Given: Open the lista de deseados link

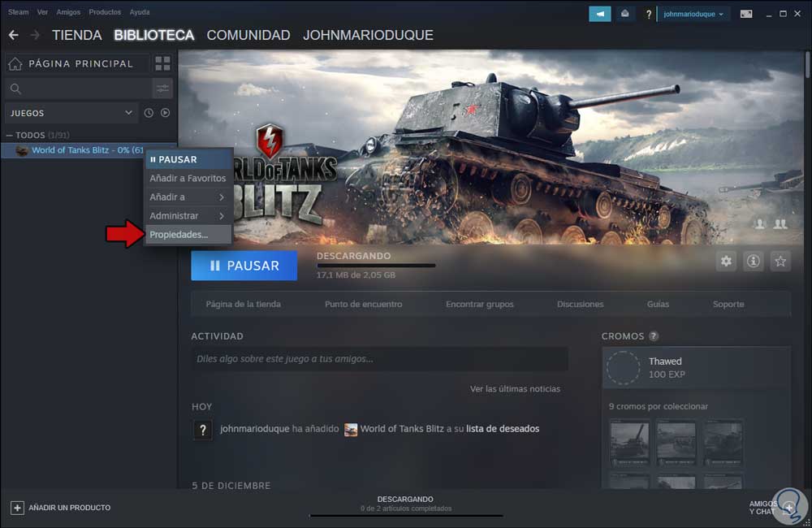Looking at the screenshot, I should coord(503,429).
